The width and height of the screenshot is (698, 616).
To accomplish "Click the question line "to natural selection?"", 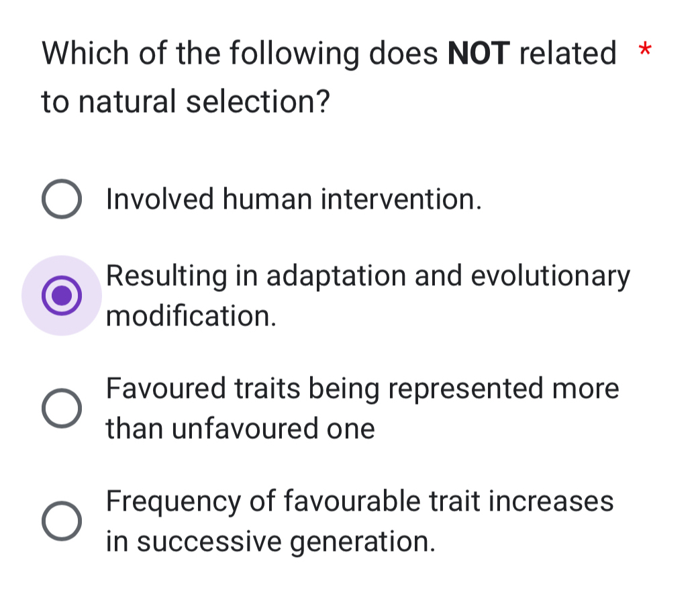I will 185,102.
